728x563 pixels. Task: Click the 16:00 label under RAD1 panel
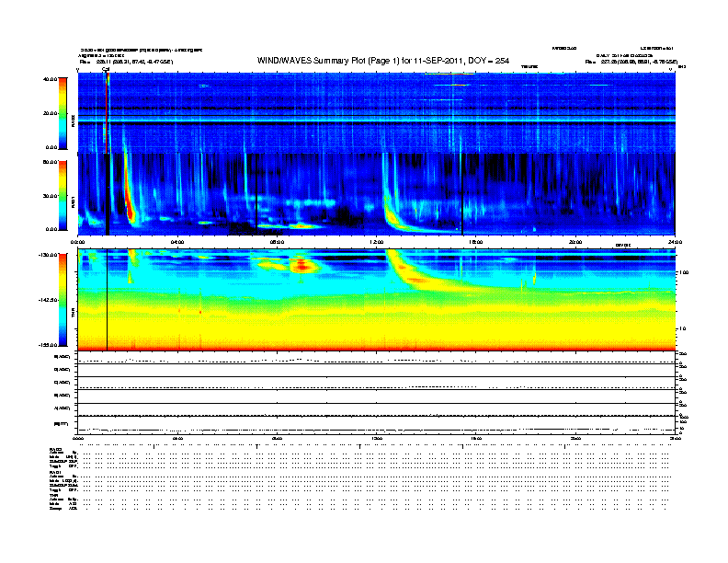point(476,242)
